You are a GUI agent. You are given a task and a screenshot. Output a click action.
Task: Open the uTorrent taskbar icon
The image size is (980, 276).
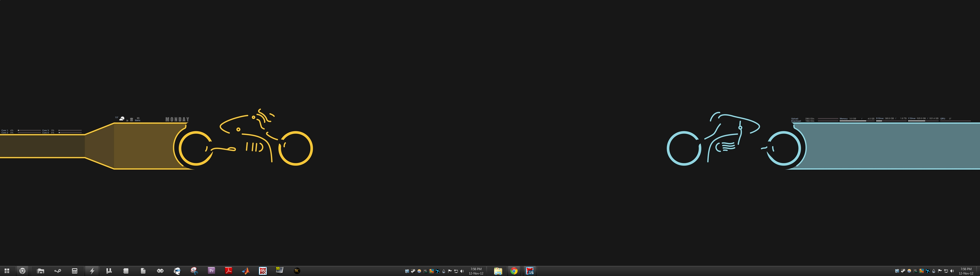click(x=109, y=271)
